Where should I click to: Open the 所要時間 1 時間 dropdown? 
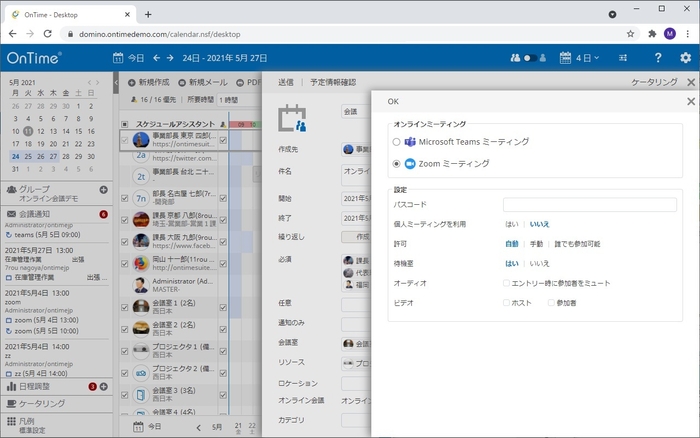238,100
